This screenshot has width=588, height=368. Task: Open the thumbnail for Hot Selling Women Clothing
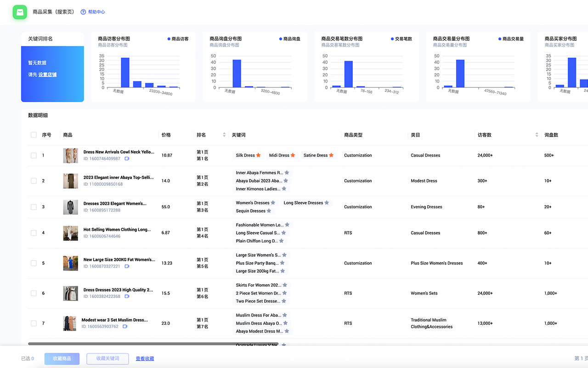tap(70, 233)
